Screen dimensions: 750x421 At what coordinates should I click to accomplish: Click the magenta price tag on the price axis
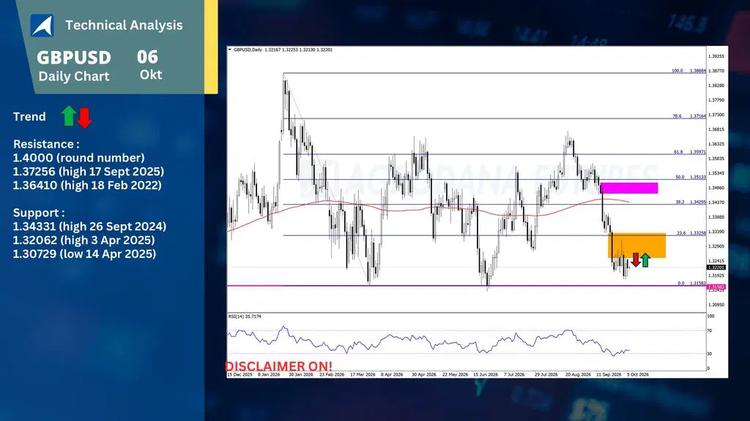(717, 287)
